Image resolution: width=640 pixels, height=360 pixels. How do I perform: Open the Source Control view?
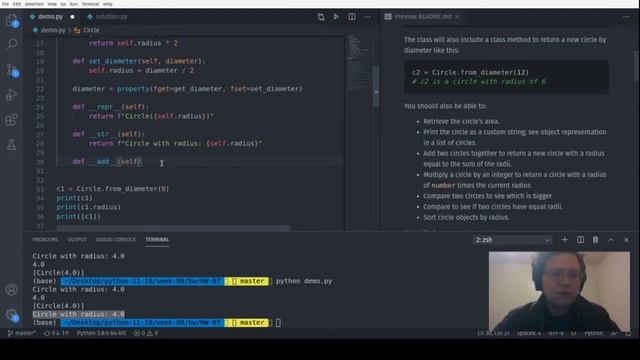click(11, 70)
